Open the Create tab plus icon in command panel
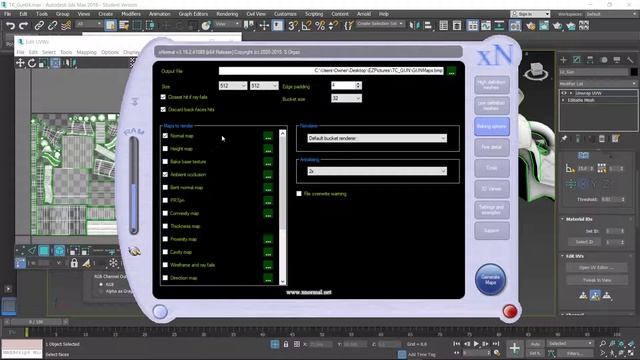Viewport: 640px width, 360px height. 564,60
